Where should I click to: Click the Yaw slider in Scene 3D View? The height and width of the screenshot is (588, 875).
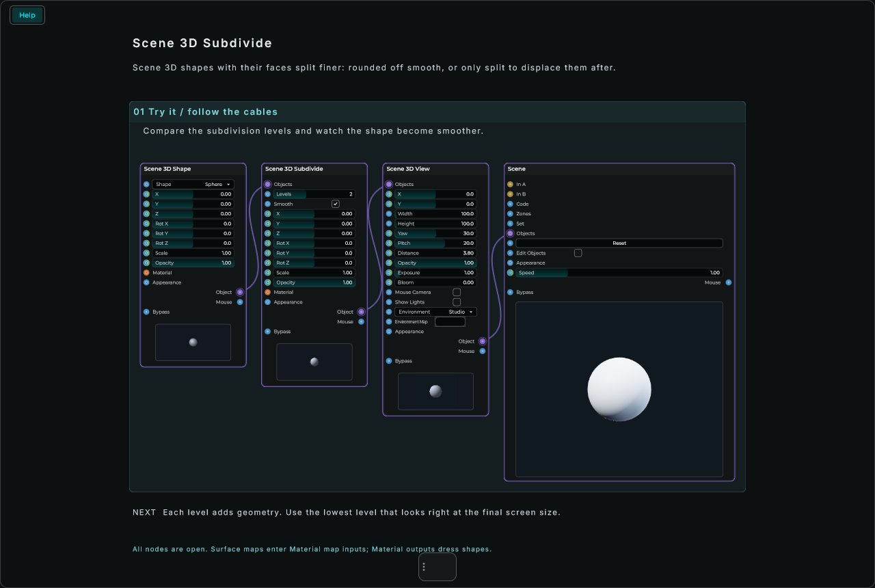436,234
